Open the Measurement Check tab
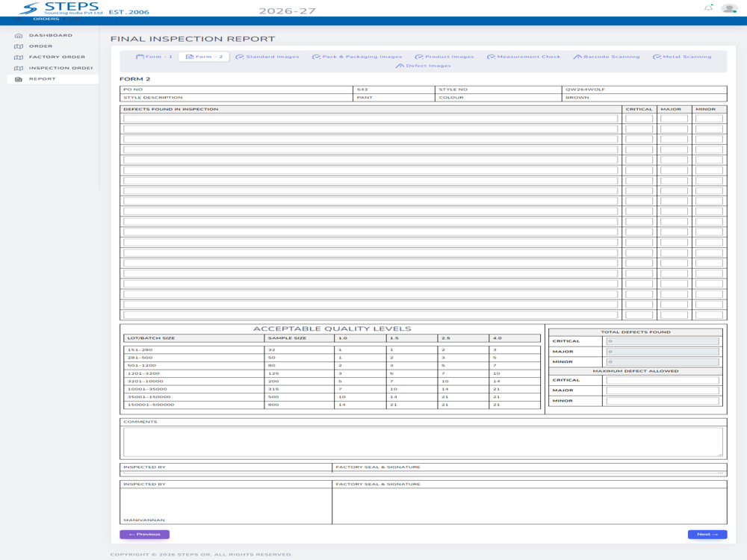 (x=524, y=57)
